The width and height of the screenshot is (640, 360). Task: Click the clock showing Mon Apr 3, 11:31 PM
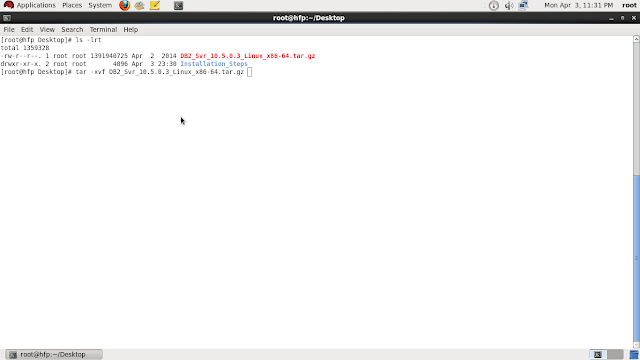coord(578,5)
